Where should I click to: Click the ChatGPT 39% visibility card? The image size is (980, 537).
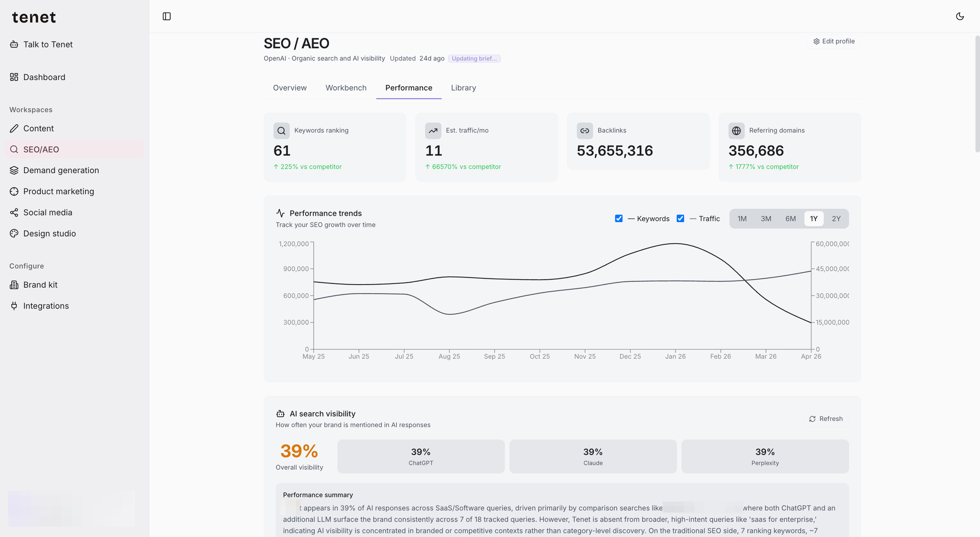421,456
